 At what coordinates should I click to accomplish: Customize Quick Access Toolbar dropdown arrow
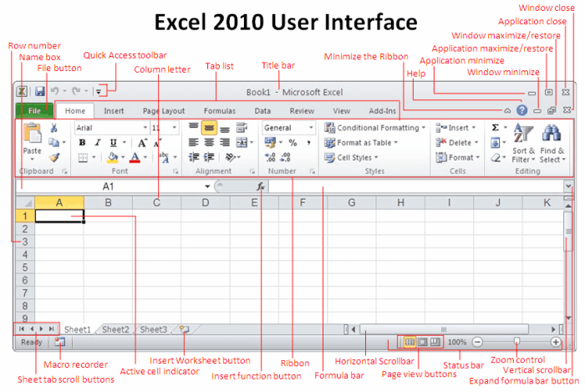coord(99,91)
